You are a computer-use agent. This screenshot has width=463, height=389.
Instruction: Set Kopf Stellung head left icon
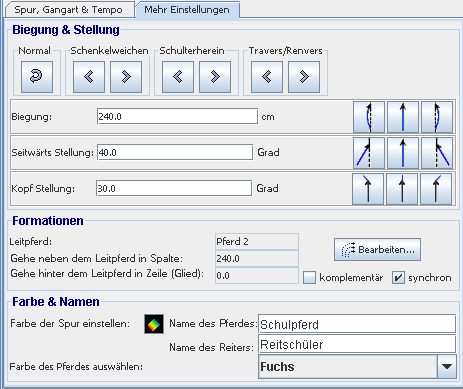368,189
